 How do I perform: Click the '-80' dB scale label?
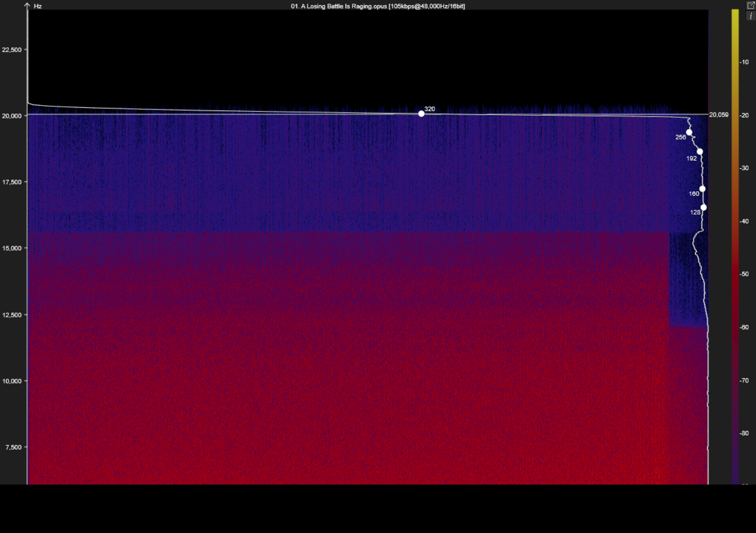coord(744,433)
